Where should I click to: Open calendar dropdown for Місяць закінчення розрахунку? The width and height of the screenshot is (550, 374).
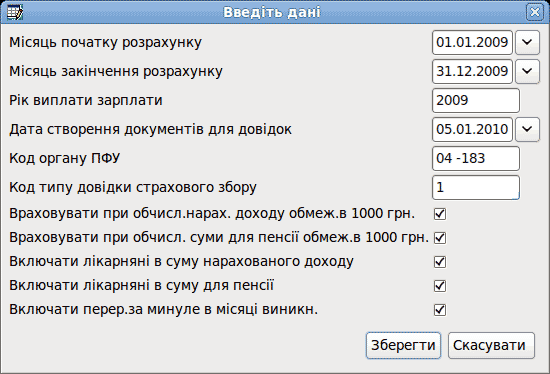527,71
